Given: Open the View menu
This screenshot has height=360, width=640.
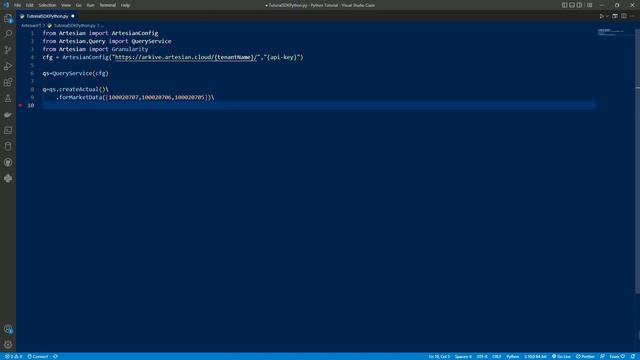Looking at the screenshot, I should (66, 5).
